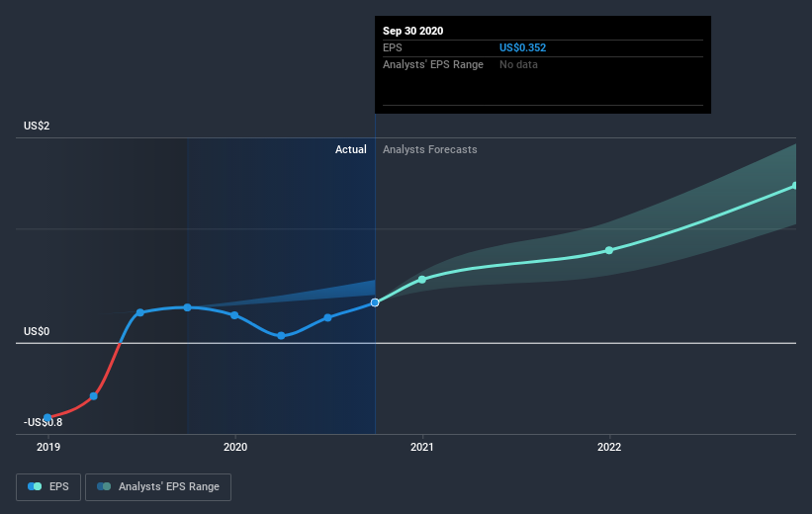Click the early-2021 forecast data point
The height and width of the screenshot is (514, 812).
tap(422, 280)
